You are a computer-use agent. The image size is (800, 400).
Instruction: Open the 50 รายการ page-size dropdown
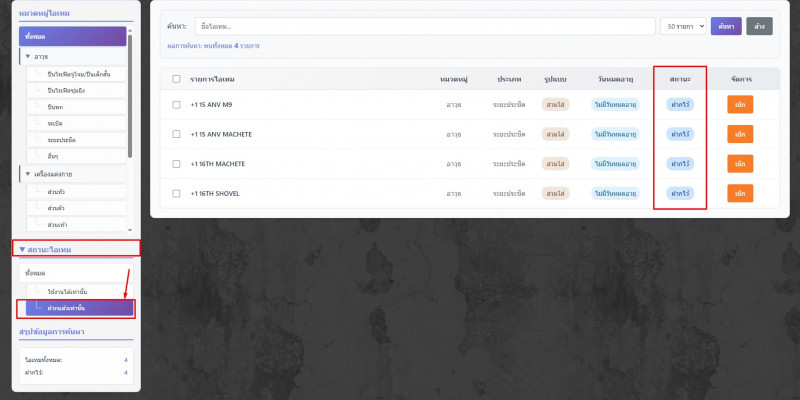(x=684, y=26)
